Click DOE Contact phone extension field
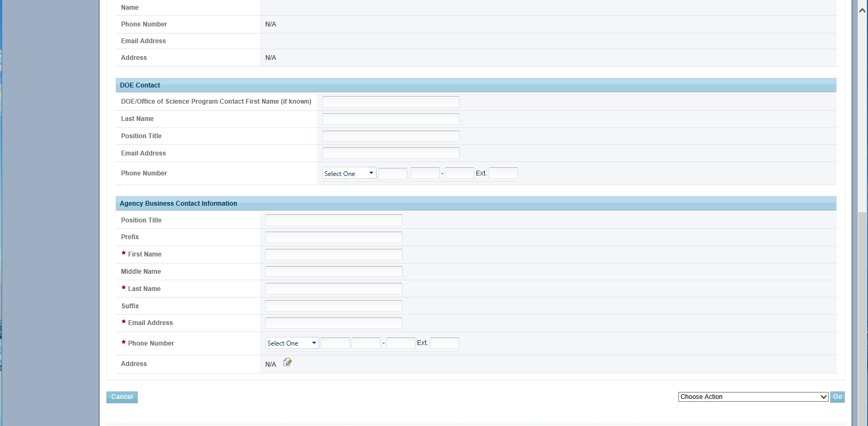868x426 pixels. click(x=503, y=173)
